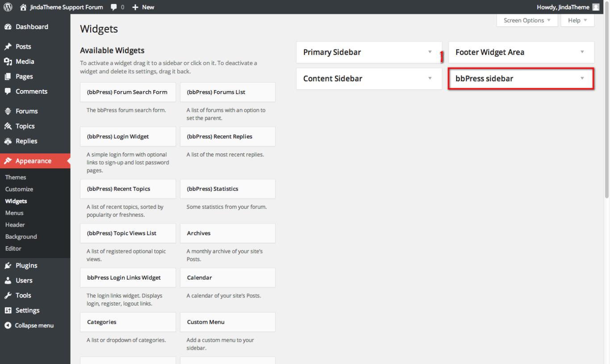Click the Forums icon in sidebar
This screenshot has width=610, height=364.
[8, 111]
